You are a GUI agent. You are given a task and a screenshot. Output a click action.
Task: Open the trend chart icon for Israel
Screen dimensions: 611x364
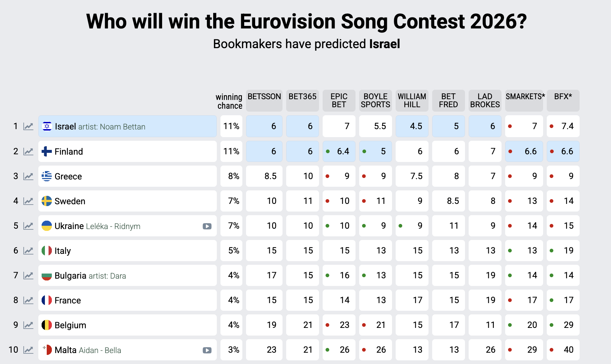[x=28, y=127]
